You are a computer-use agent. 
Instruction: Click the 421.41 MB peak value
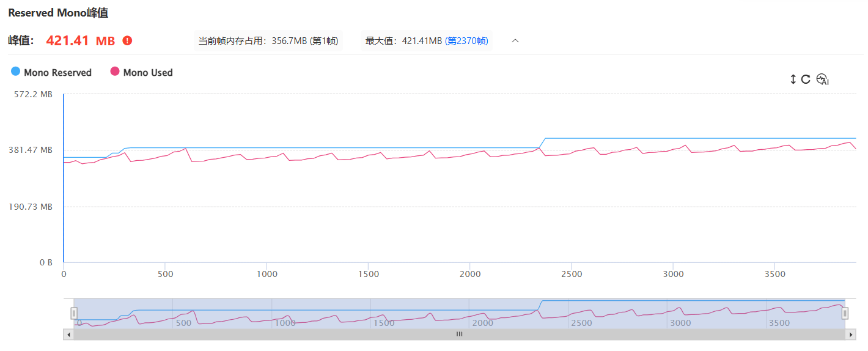pos(81,41)
